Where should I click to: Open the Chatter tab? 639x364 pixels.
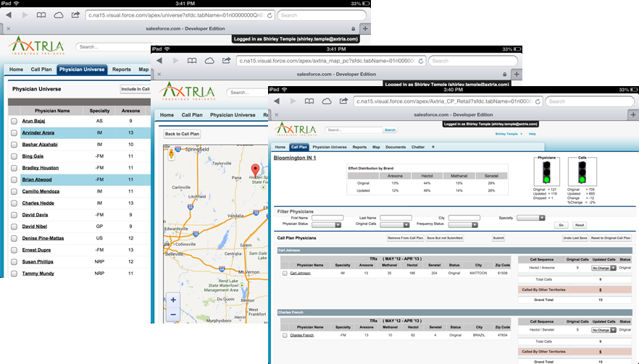click(417, 147)
